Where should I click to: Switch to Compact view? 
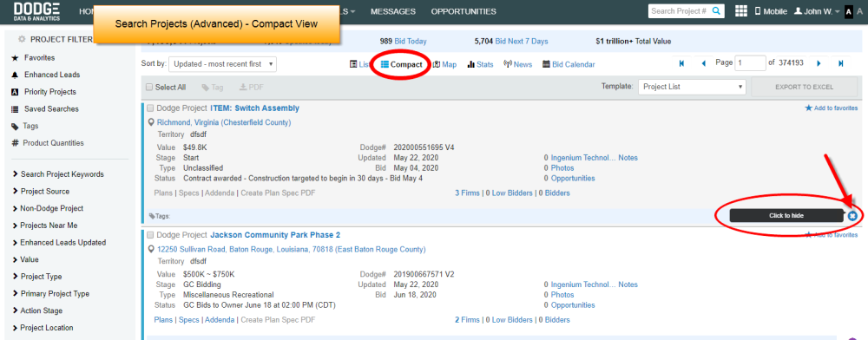coord(401,65)
